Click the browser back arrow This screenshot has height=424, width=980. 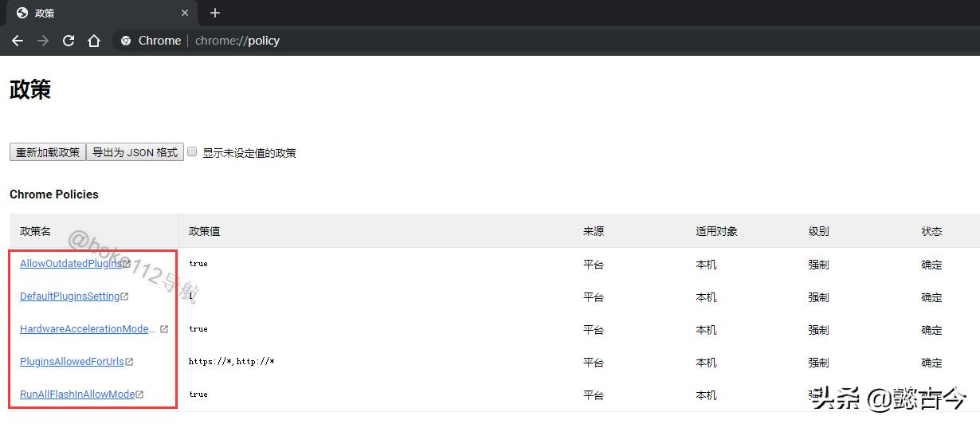tap(18, 41)
